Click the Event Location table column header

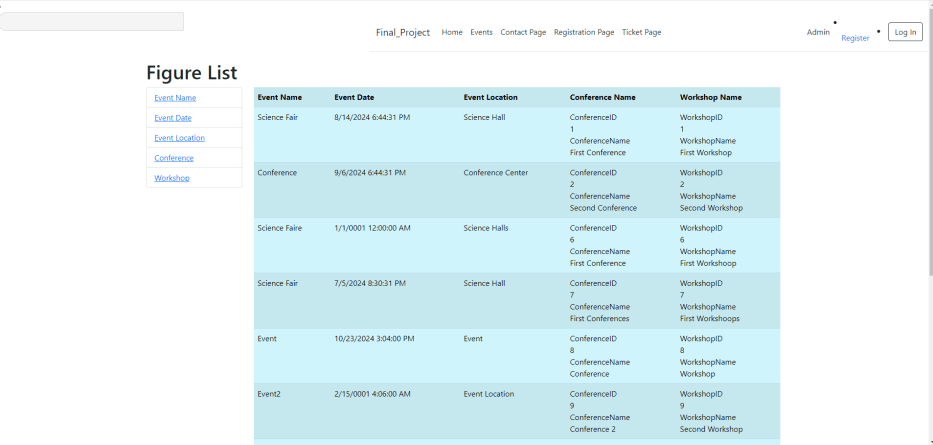point(490,97)
